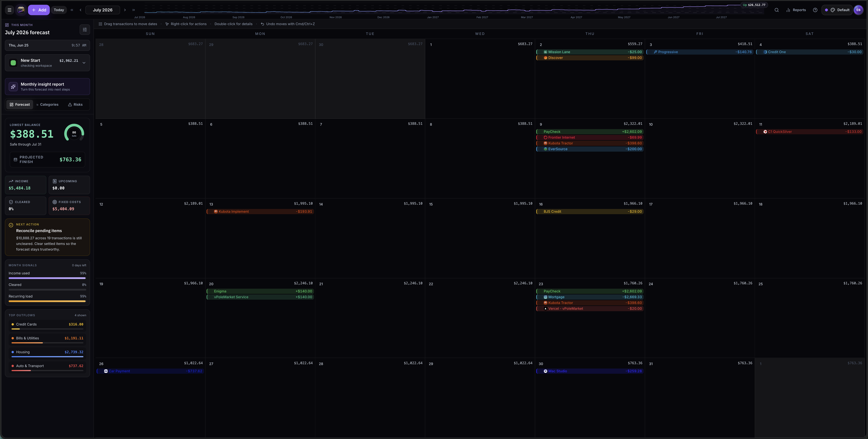Switch to the Categories tab

point(47,105)
